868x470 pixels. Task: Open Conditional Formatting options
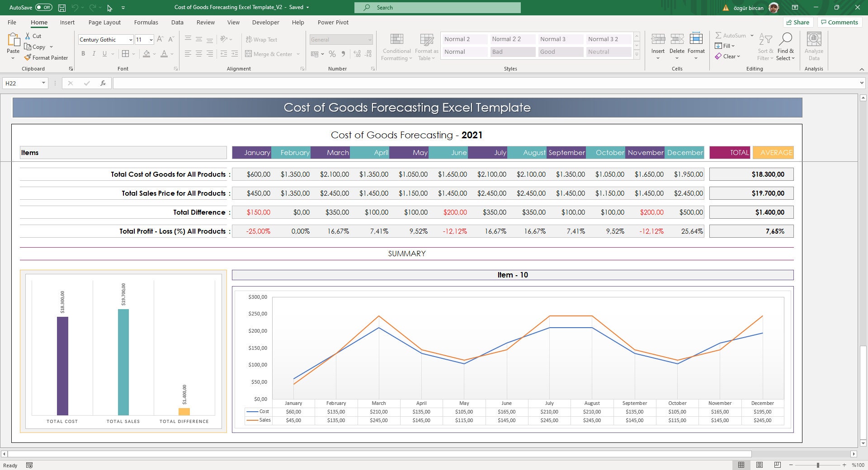[x=396, y=47]
